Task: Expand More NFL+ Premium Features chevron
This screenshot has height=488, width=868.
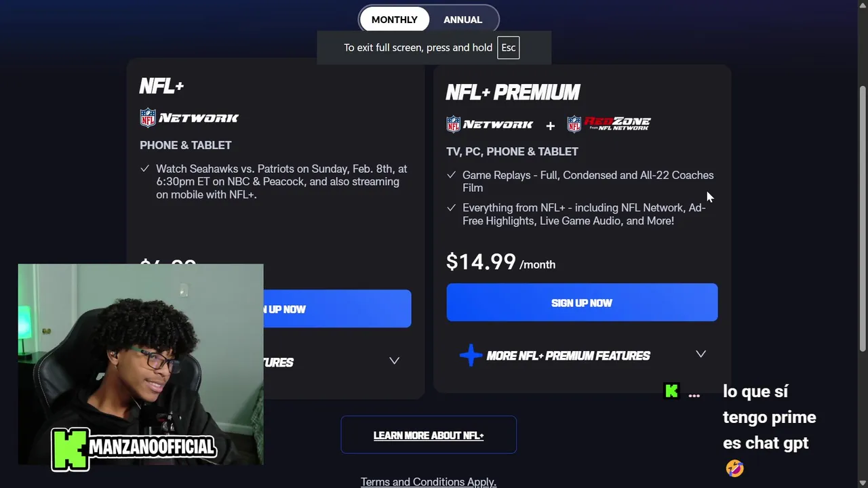Action: pos(701,354)
